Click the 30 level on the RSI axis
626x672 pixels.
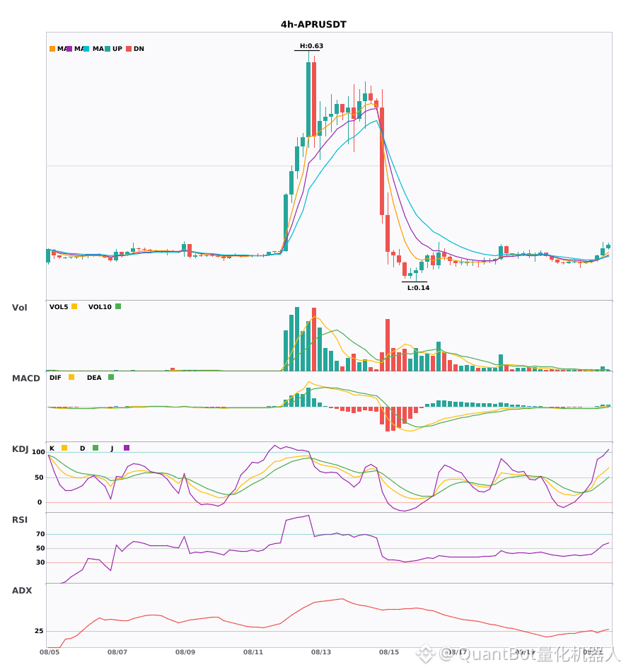point(40,562)
